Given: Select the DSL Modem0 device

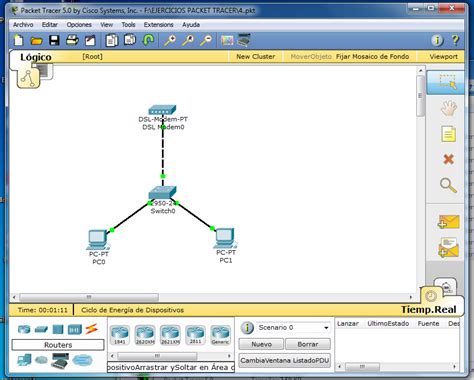Looking at the screenshot, I should pyautogui.click(x=162, y=110).
